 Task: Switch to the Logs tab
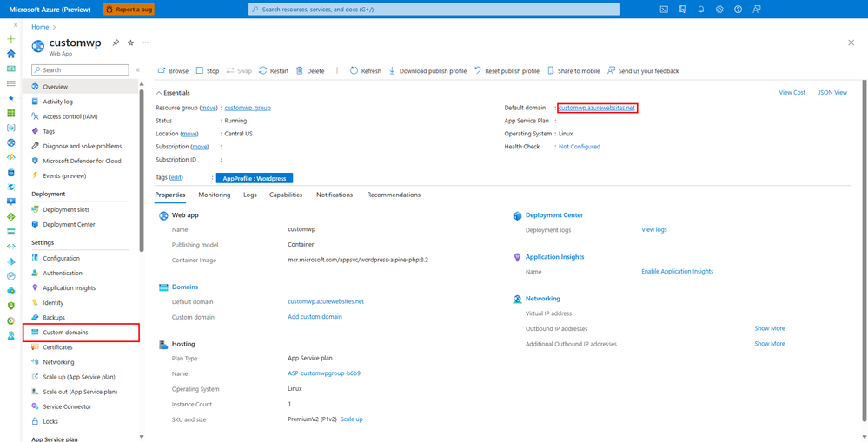click(x=249, y=195)
